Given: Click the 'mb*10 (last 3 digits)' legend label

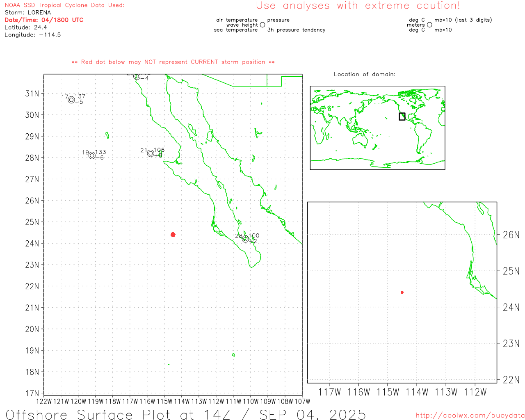Looking at the screenshot, I should (x=463, y=20).
